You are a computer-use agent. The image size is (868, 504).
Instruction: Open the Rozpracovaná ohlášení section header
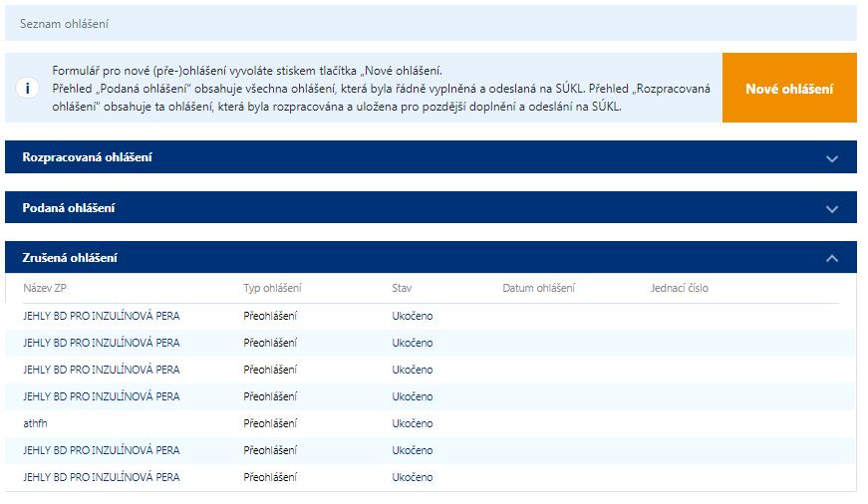tap(431, 157)
